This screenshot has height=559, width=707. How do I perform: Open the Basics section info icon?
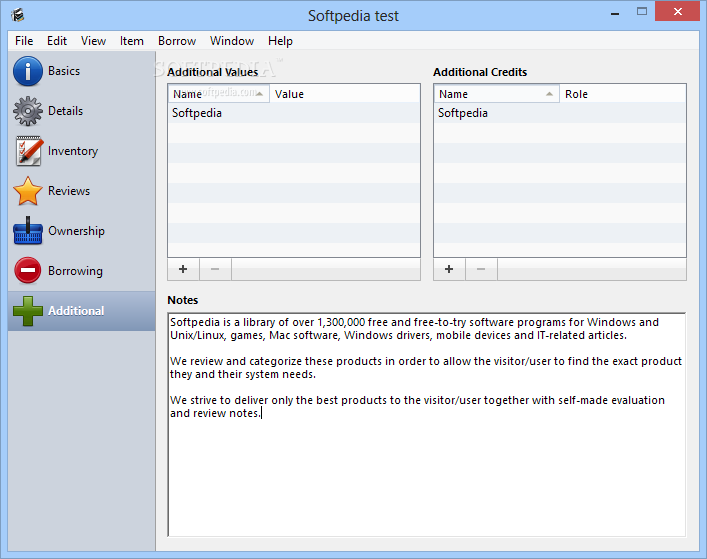[28, 71]
